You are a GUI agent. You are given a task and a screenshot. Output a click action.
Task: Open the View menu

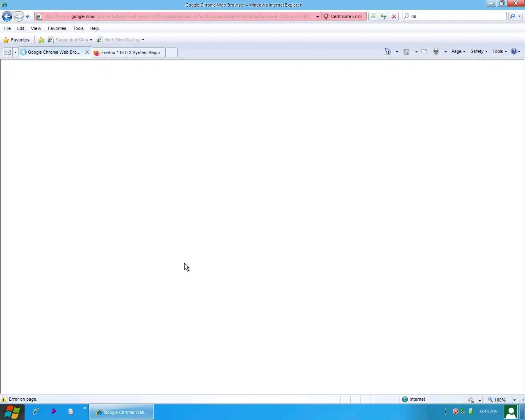pos(36,28)
